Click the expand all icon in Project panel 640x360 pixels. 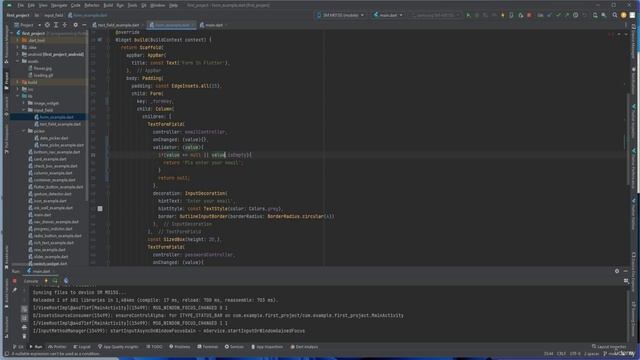coord(56,25)
